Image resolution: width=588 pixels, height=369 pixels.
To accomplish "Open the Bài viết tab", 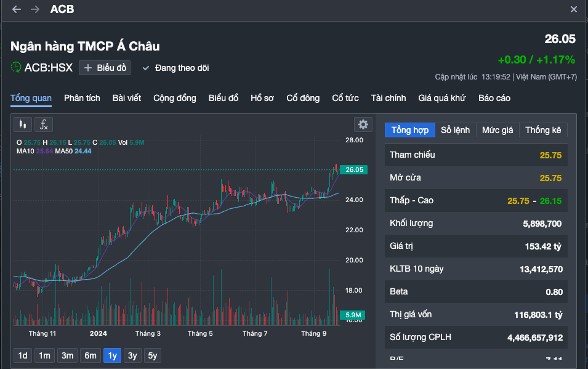I will (127, 99).
